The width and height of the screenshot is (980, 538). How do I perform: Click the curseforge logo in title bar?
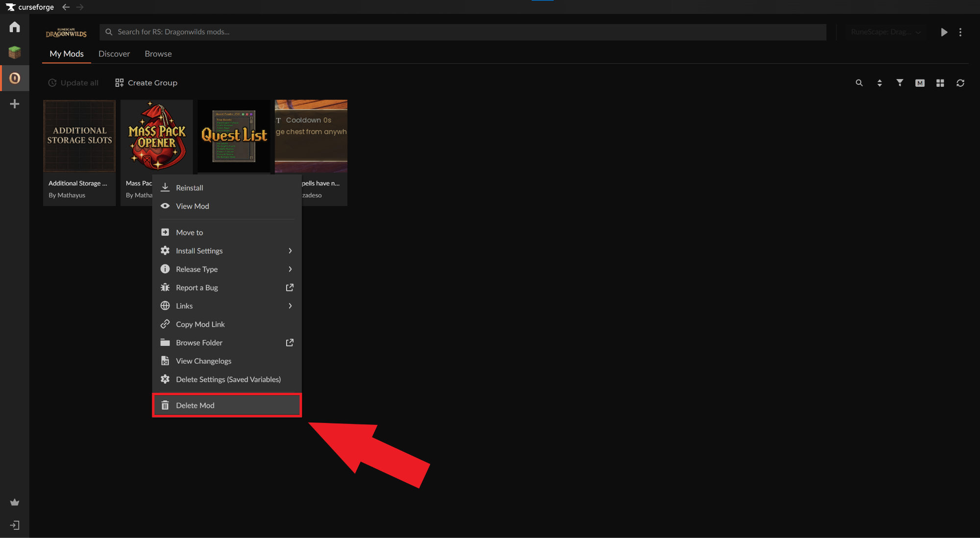[30, 7]
